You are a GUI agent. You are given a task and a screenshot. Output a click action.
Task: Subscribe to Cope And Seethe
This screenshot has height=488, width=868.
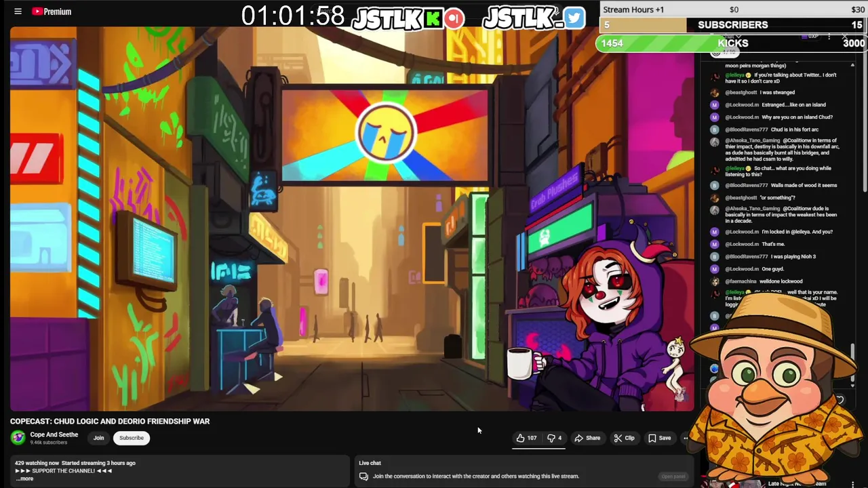click(132, 438)
